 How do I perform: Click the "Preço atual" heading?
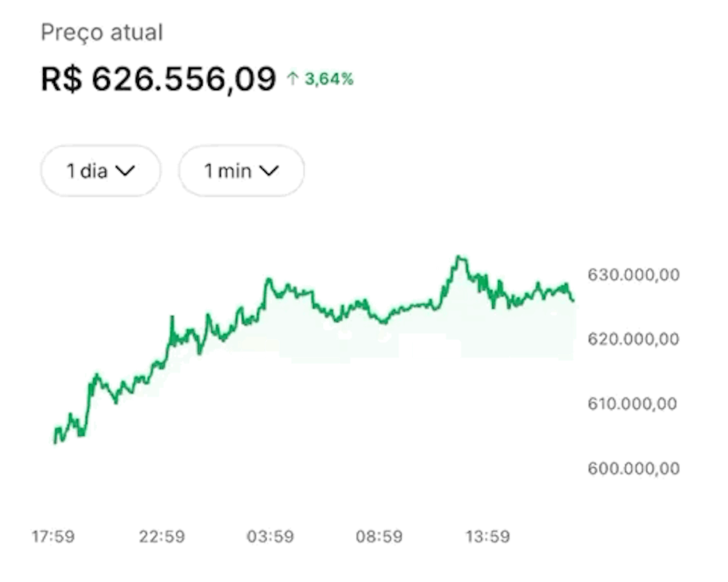[101, 33]
